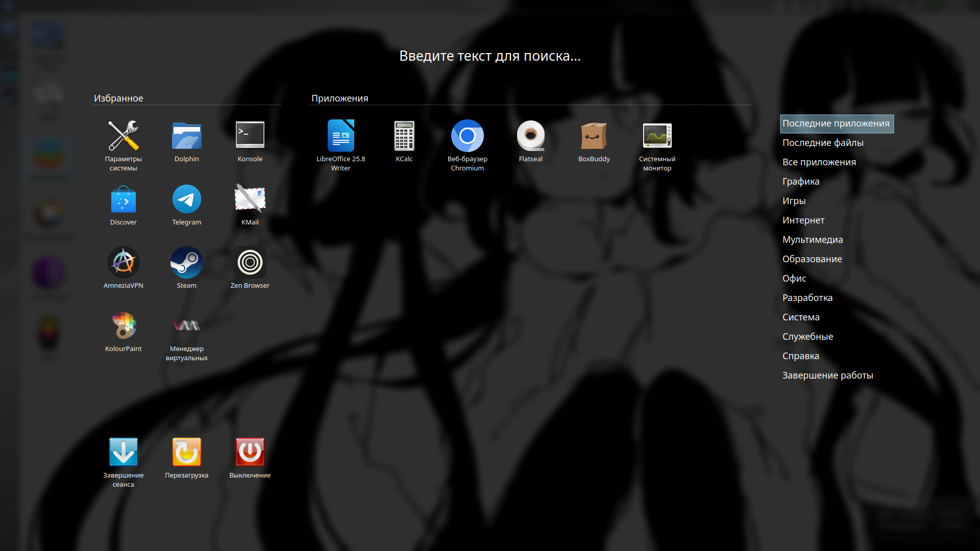
Task: Select the Все приложения category
Action: pyautogui.click(x=819, y=162)
